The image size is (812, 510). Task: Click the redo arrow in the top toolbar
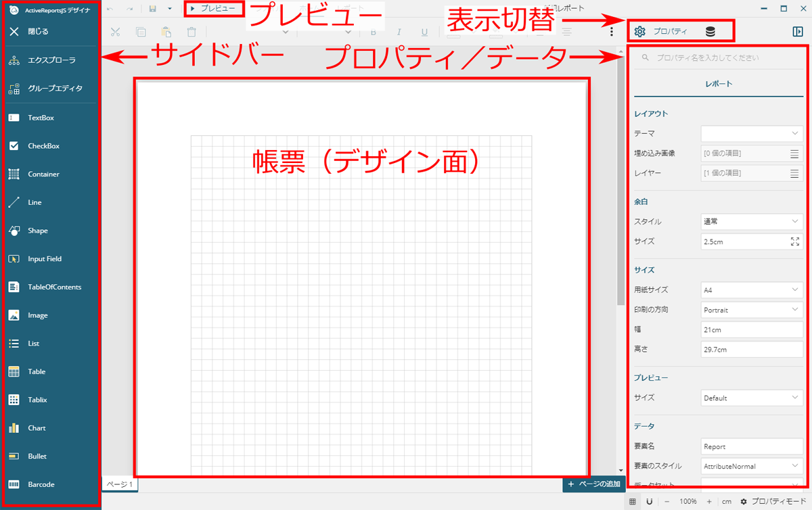click(130, 9)
